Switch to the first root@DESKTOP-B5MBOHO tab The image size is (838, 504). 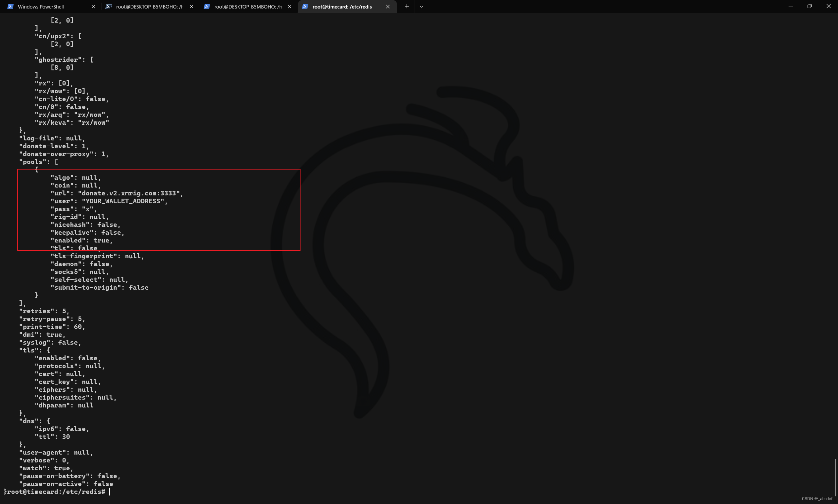[150, 7]
